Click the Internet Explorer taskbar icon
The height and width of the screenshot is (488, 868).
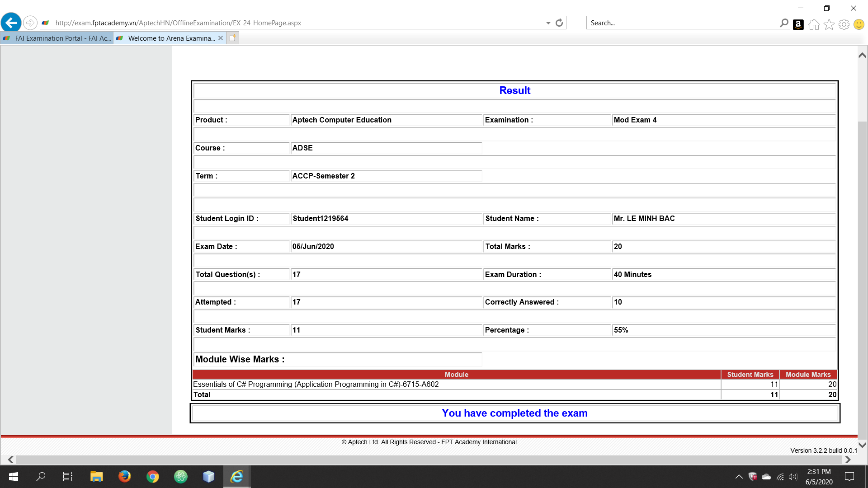coord(237,477)
